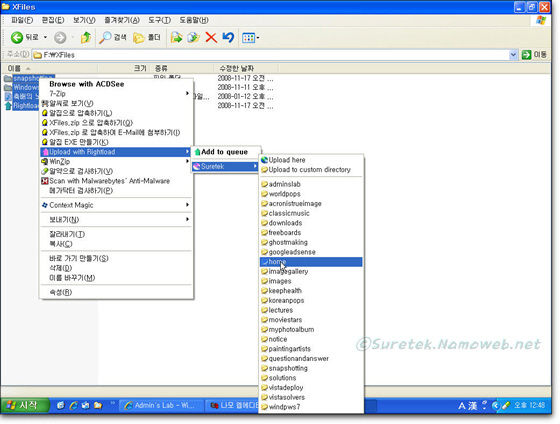
Task: Click the blue Undo arrow icon
Action: (228, 37)
